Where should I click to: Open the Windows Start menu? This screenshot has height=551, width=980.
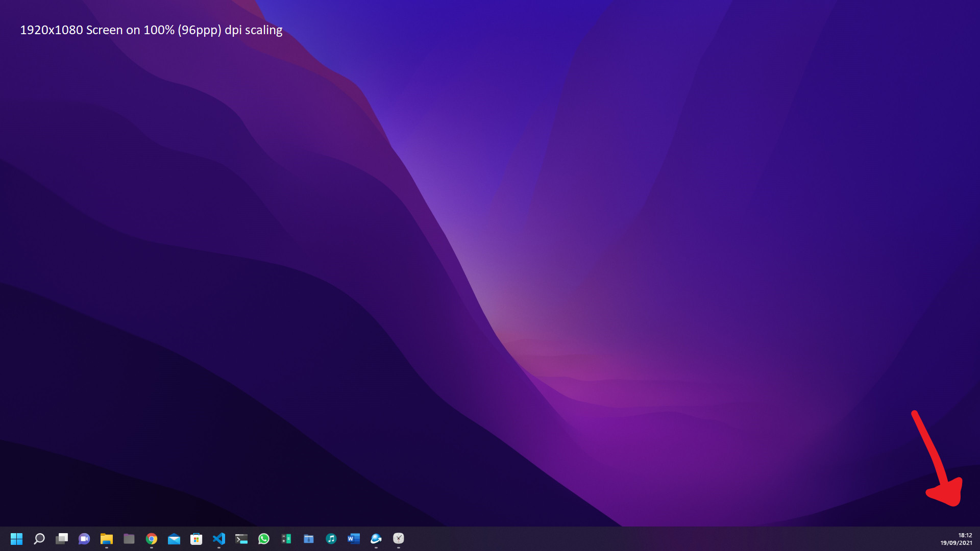[17, 539]
